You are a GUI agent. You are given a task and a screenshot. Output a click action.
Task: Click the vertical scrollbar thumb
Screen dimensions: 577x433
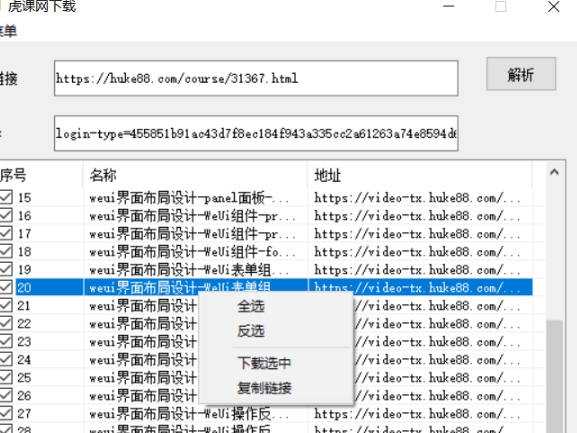[554, 376]
